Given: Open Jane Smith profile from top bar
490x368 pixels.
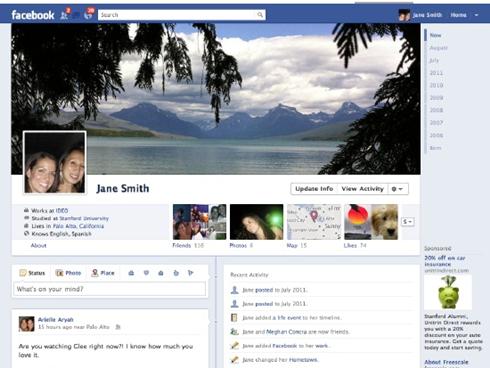Looking at the screenshot, I should [x=420, y=15].
